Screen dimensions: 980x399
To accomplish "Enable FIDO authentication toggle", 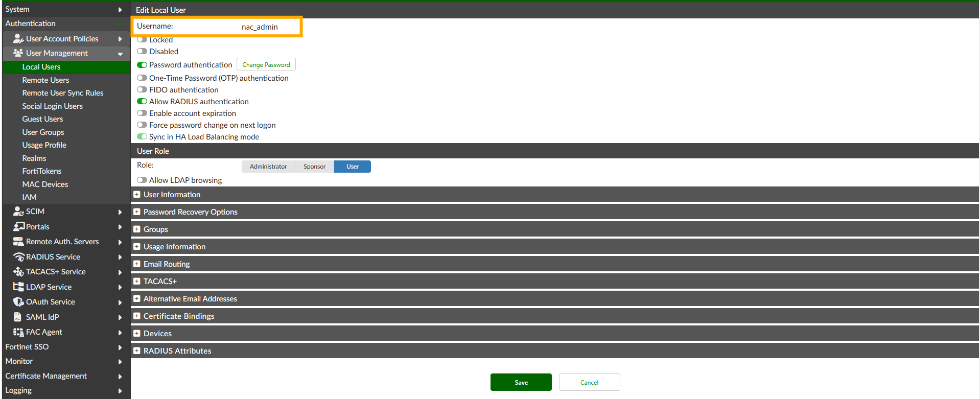I will point(142,90).
